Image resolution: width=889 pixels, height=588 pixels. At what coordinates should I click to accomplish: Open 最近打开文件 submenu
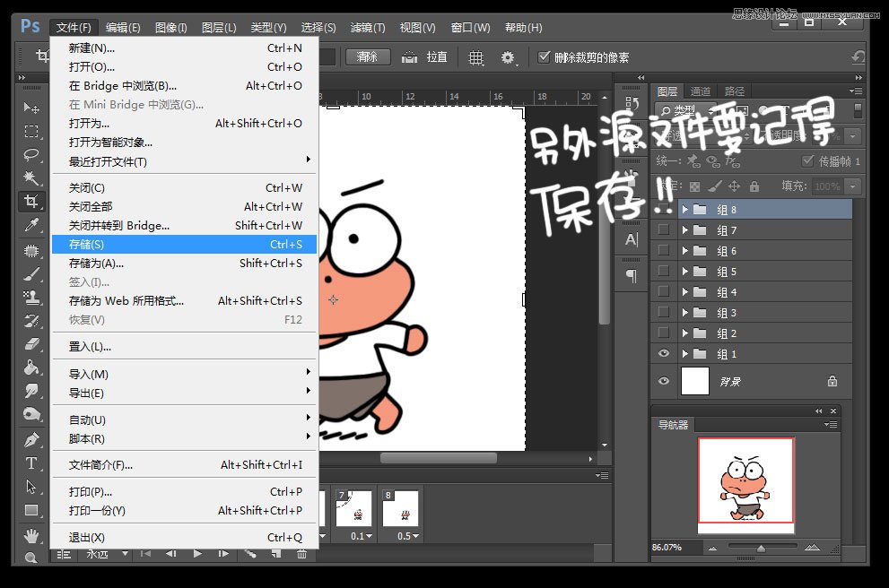(184, 161)
